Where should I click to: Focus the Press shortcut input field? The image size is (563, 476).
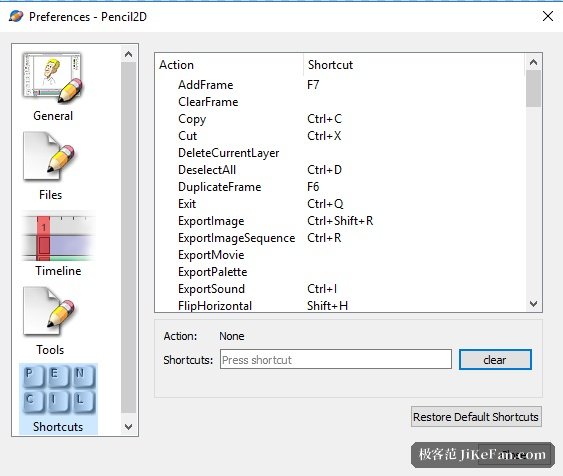pos(335,359)
